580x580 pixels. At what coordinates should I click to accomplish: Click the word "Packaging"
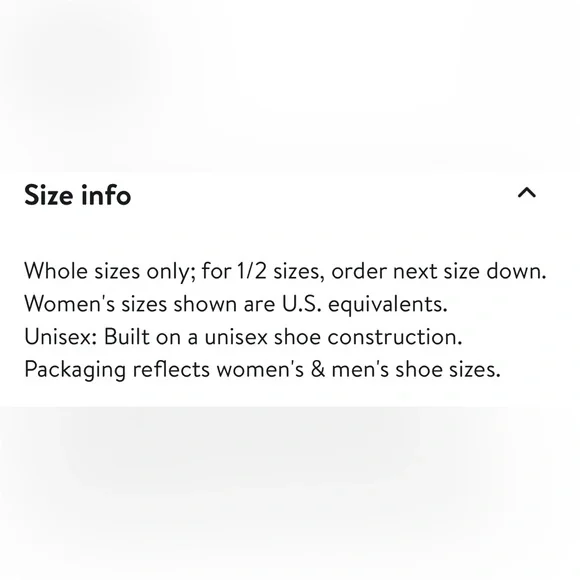[x=75, y=370]
